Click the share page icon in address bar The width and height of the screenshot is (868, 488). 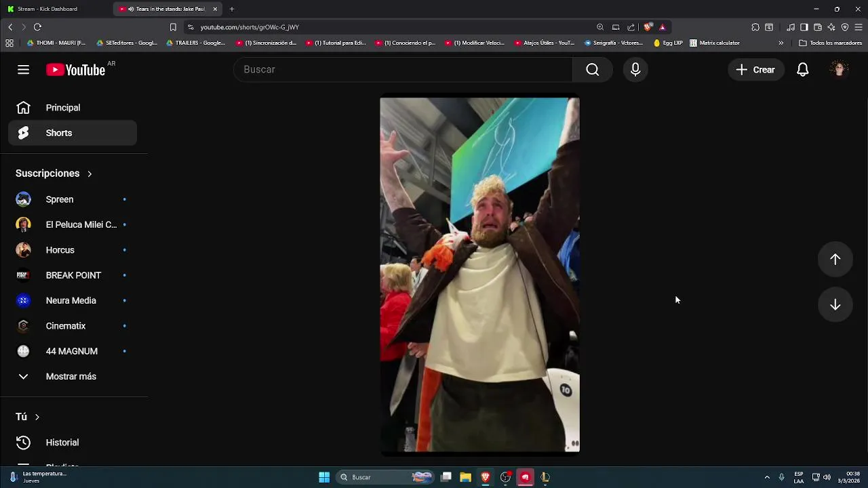click(x=631, y=27)
